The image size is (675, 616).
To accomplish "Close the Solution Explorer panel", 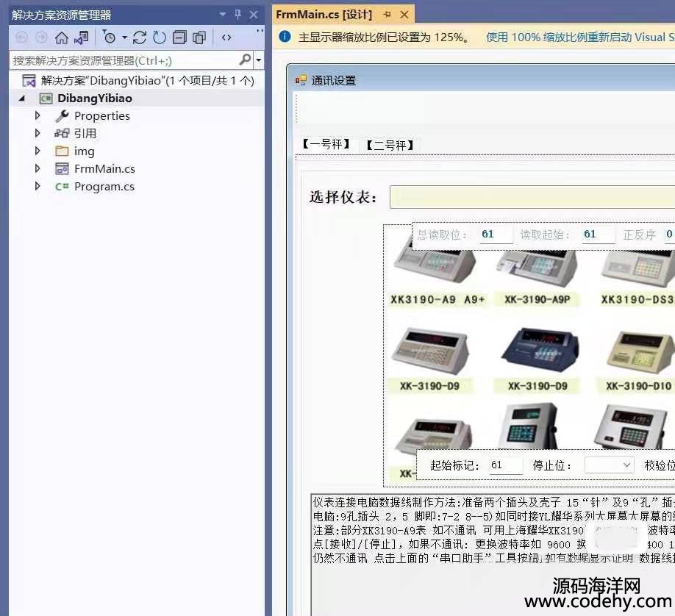I will [254, 15].
